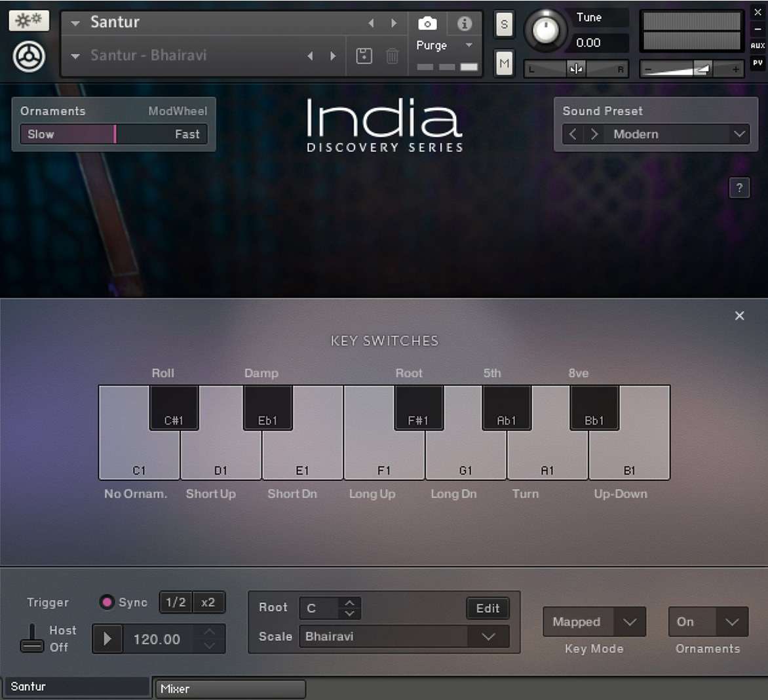The height and width of the screenshot is (700, 768).
Task: Adjust the Ornaments Slow/Fast ModWheel slider
Action: point(115,134)
